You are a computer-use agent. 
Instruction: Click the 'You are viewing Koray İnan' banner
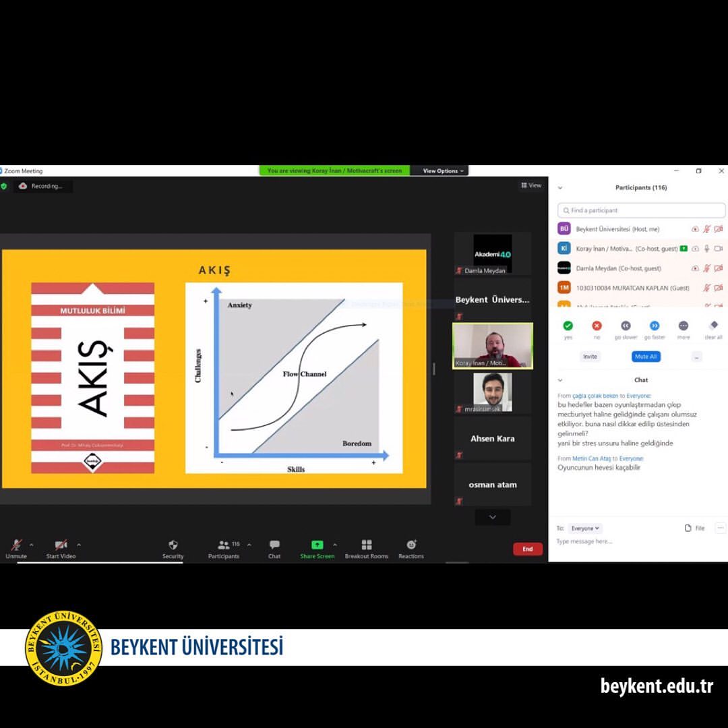point(334,171)
